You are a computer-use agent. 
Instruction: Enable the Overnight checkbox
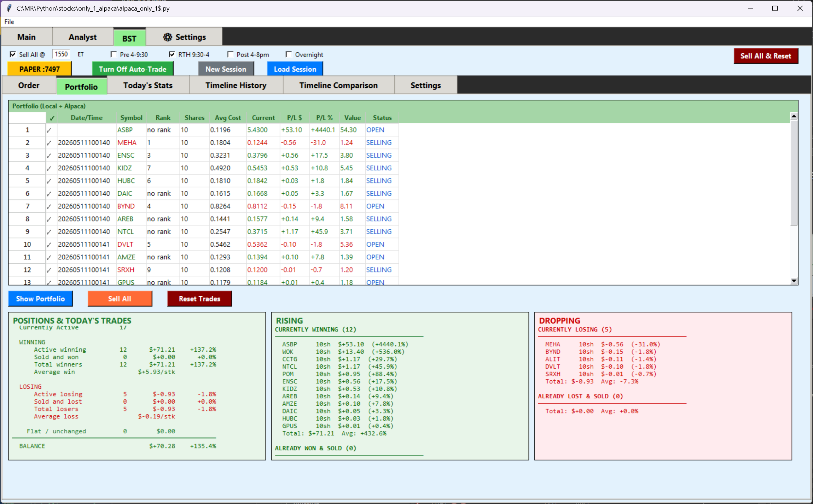pos(289,54)
